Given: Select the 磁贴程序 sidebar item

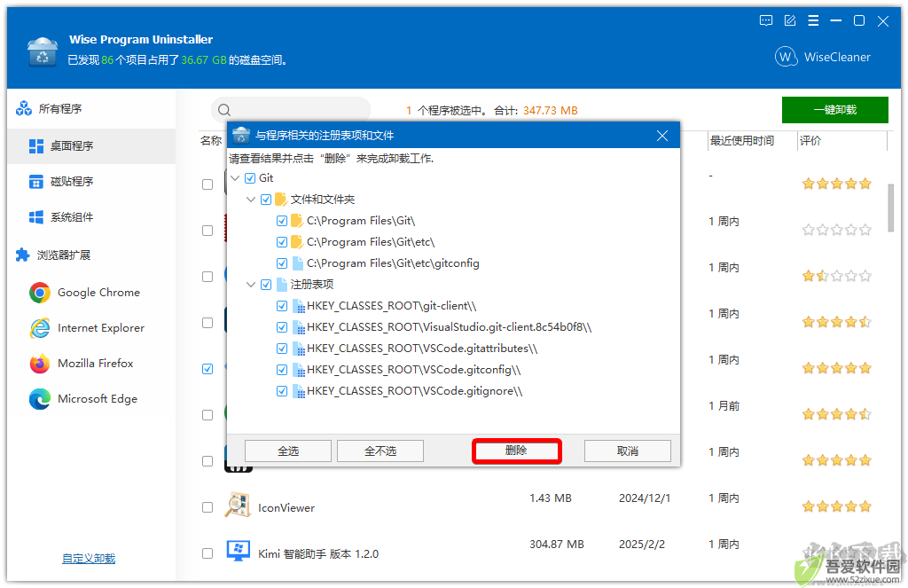Looking at the screenshot, I should pyautogui.click(x=91, y=182).
